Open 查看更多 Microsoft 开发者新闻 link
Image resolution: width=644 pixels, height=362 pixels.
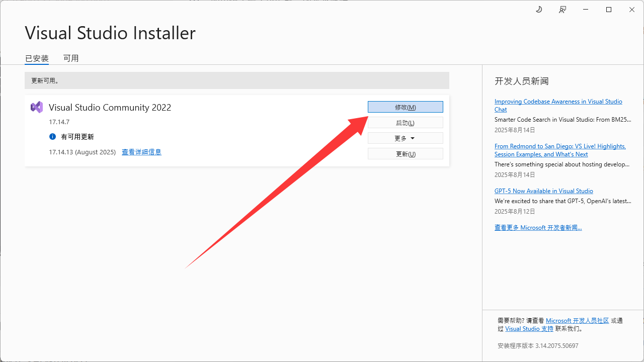tap(538, 228)
